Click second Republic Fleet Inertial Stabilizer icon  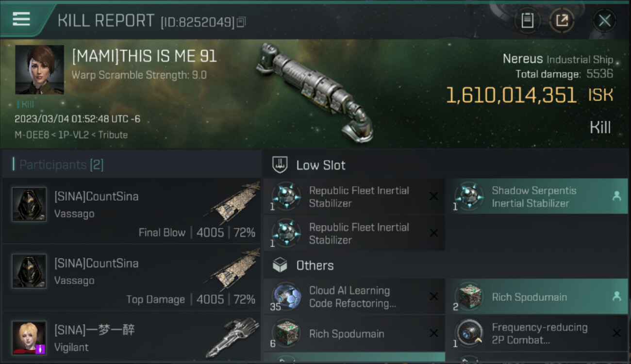286,233
